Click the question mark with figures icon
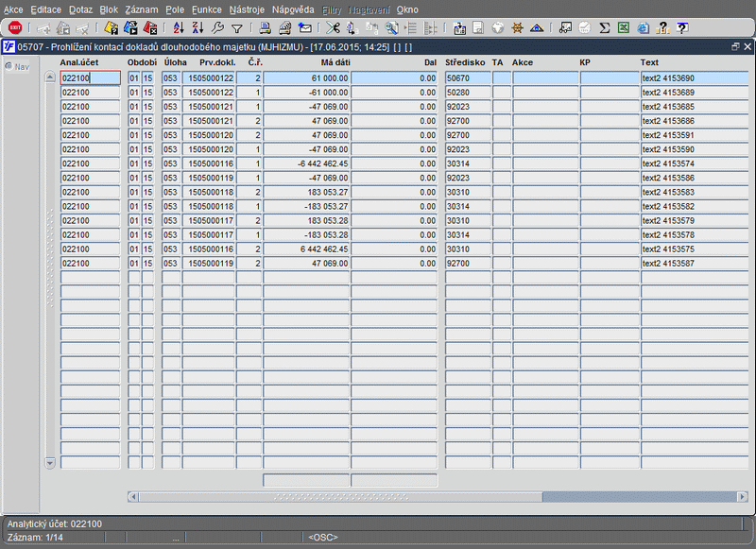Image resolution: width=756 pixels, height=549 pixels. pyautogui.click(x=663, y=28)
